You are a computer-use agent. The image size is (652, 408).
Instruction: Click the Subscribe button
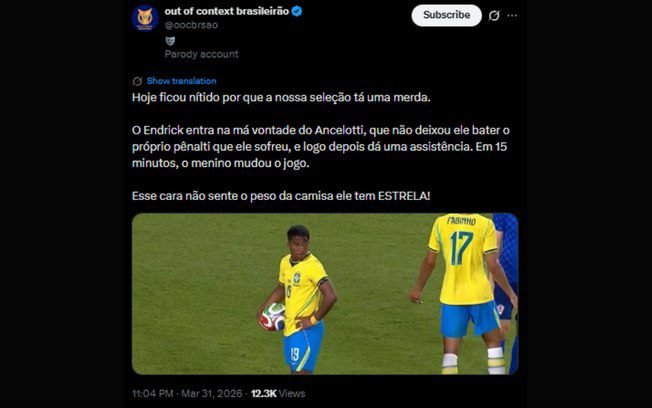(x=447, y=15)
